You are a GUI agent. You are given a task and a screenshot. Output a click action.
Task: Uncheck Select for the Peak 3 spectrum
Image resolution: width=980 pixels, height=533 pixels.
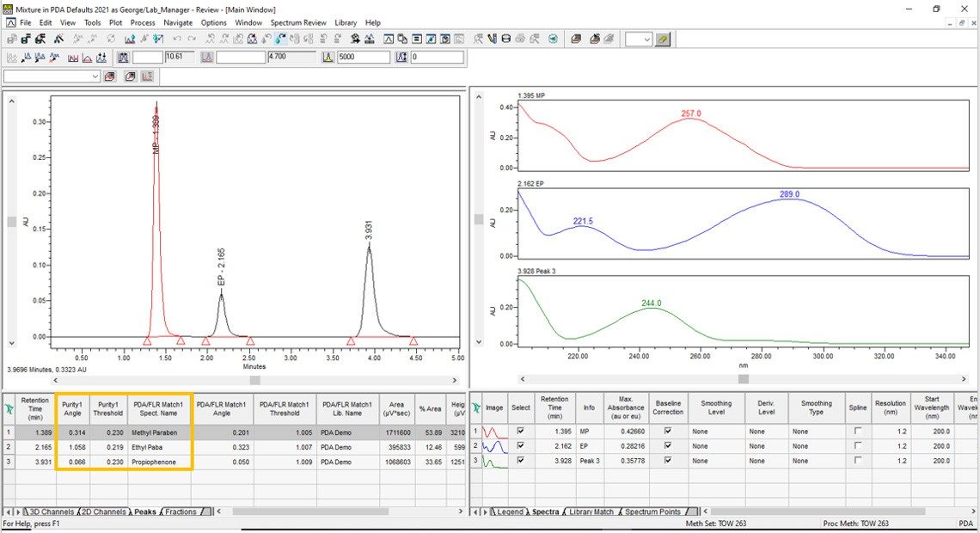pyautogui.click(x=521, y=461)
